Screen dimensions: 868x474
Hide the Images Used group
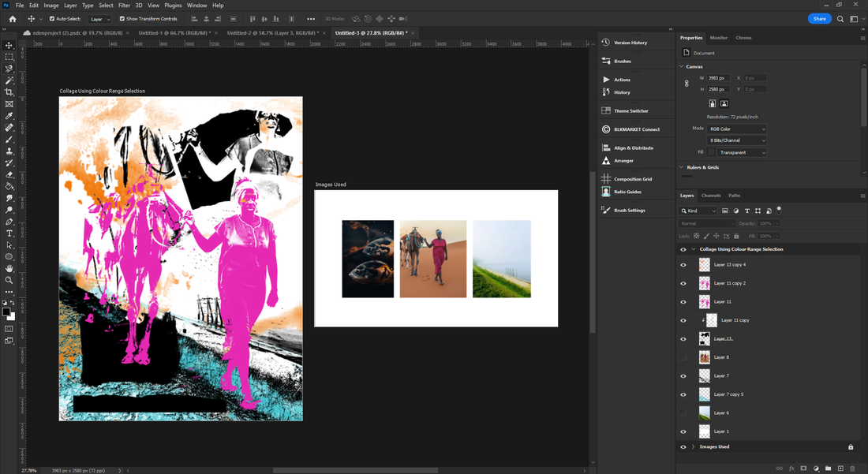click(x=683, y=447)
